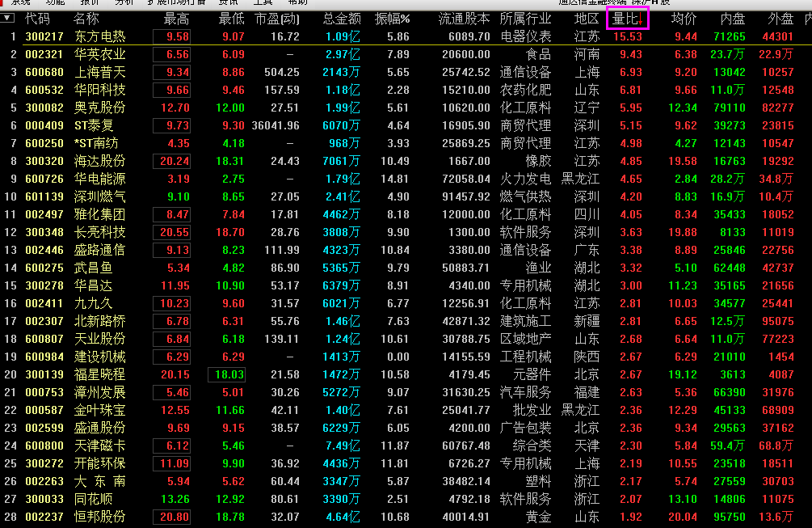Select the stock name 东方电热
Image resolution: width=812 pixels, height=528 pixels.
pos(100,36)
